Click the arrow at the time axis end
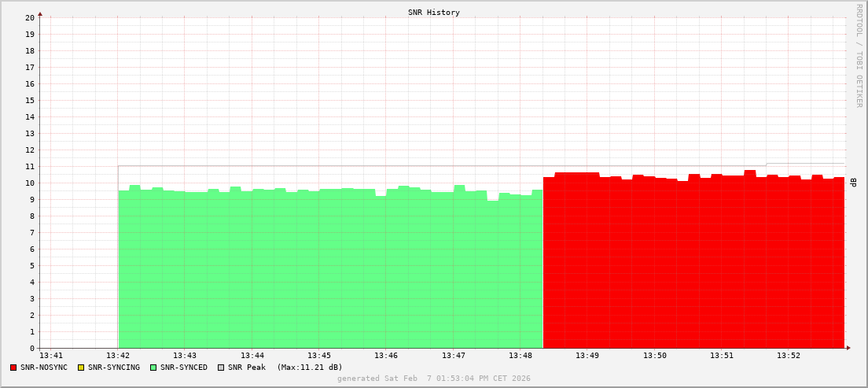The width and height of the screenshot is (868, 388). 848,348
